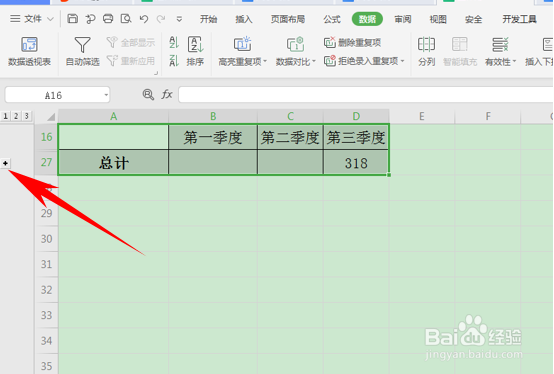Select row 16 header
This screenshot has height=374, width=554.
[x=47, y=137]
